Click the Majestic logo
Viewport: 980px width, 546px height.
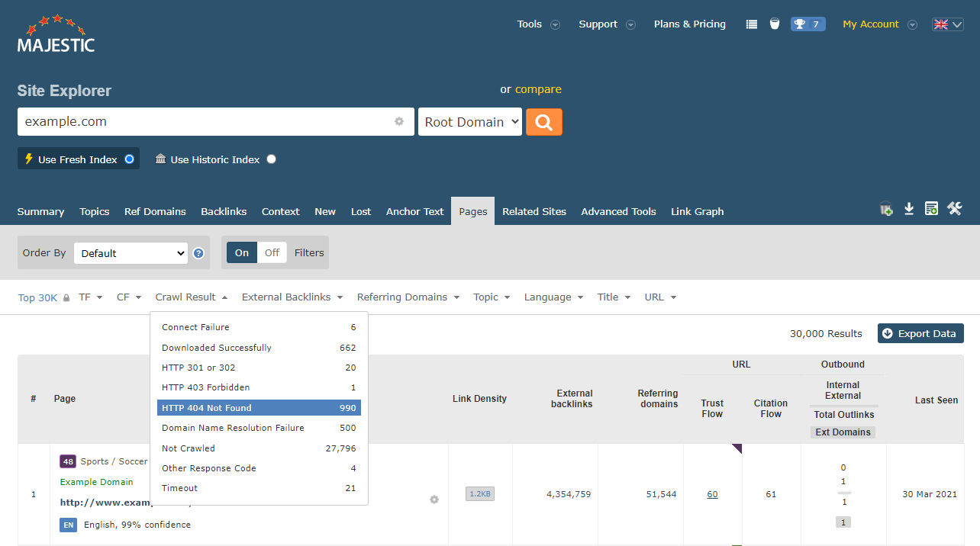[x=56, y=34]
